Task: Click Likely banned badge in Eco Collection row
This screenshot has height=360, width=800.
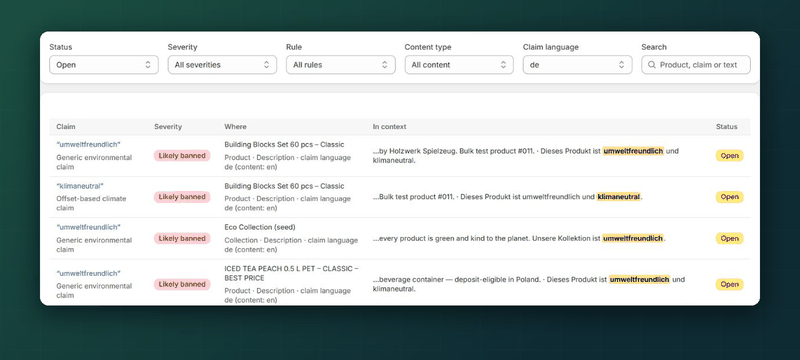Action: pos(182,238)
